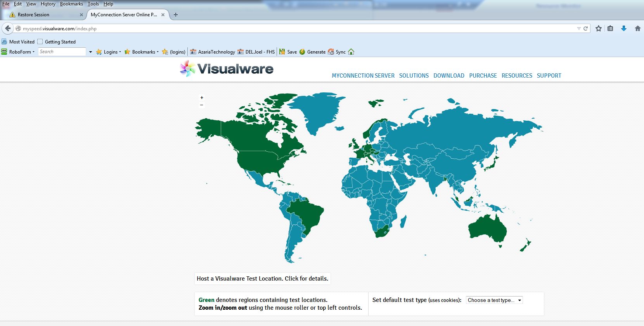Image resolution: width=644 pixels, height=326 pixels.
Task: Select Australia on the map
Action: point(487,228)
